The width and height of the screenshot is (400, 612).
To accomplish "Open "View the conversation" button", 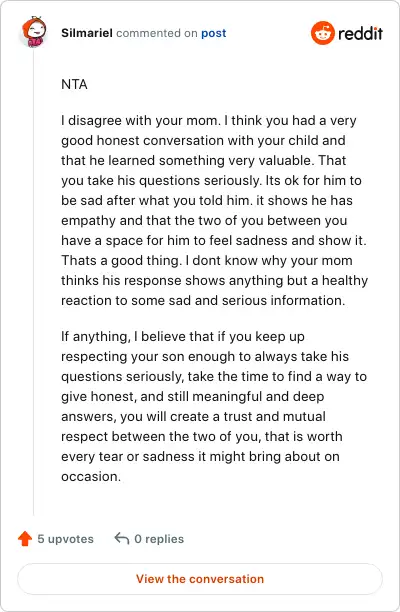I will (200, 579).
